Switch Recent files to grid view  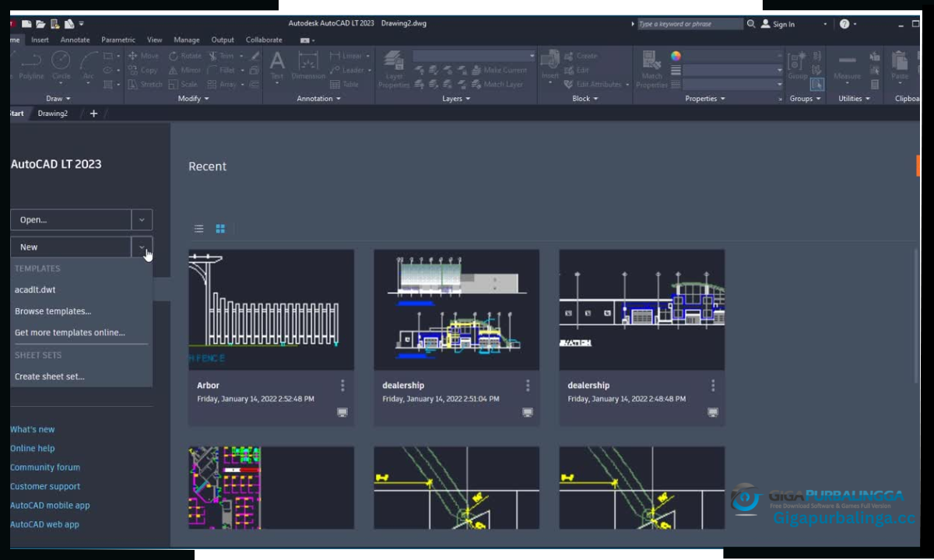point(220,229)
